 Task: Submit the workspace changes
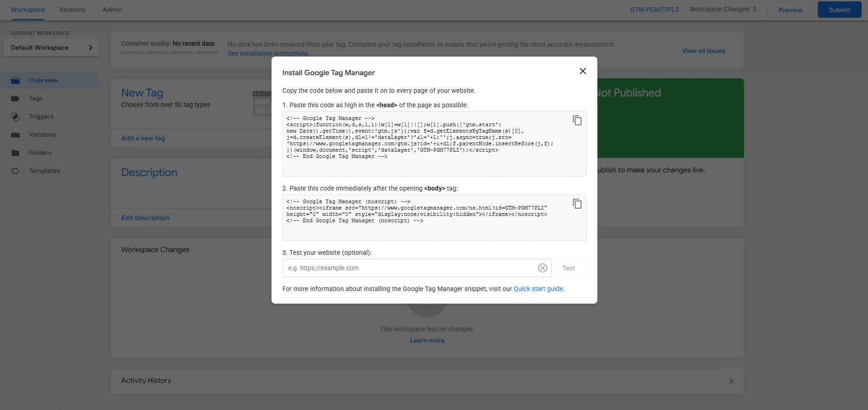tap(839, 10)
